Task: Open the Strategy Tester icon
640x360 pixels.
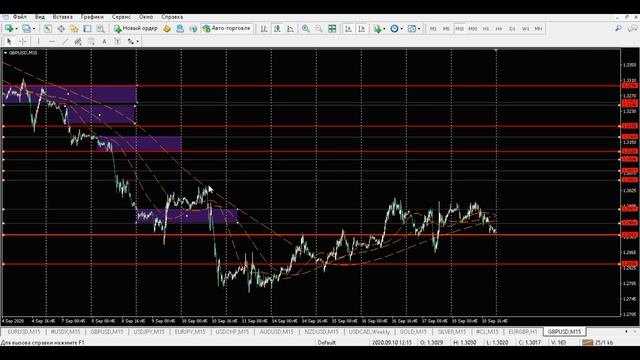Action: 100,29
